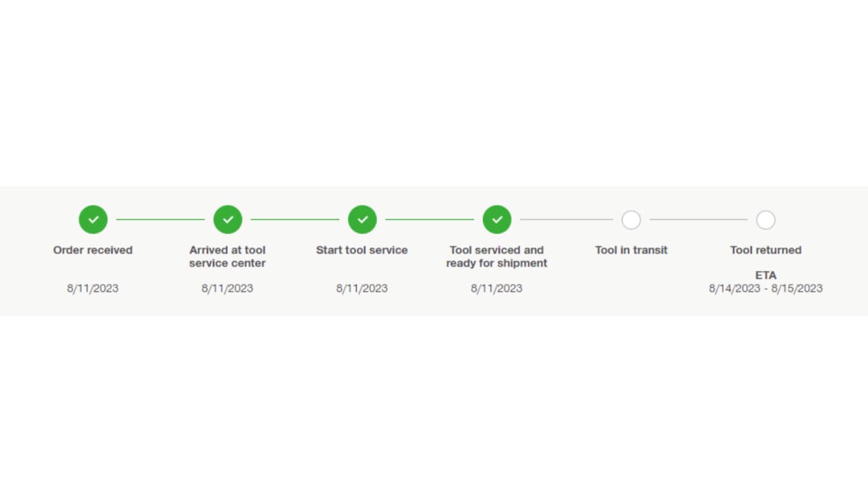Click the bold ETA label
This screenshot has height=496, width=868.
click(x=766, y=275)
